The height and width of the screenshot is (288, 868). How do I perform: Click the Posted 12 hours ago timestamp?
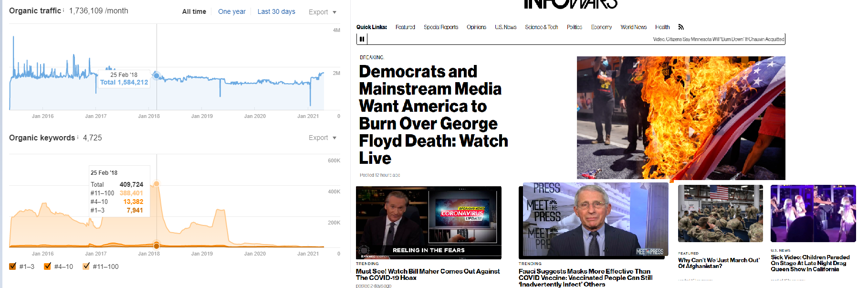tap(380, 175)
